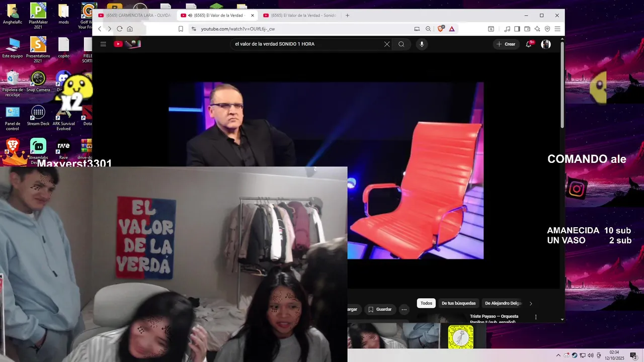Open Steam tray icon
The width and height of the screenshot is (644, 362).
point(575,355)
